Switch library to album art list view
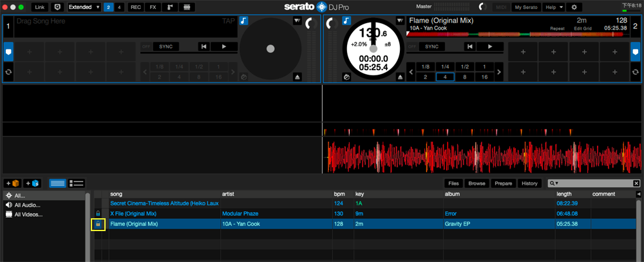The height and width of the screenshot is (262, 644). pyautogui.click(x=77, y=183)
